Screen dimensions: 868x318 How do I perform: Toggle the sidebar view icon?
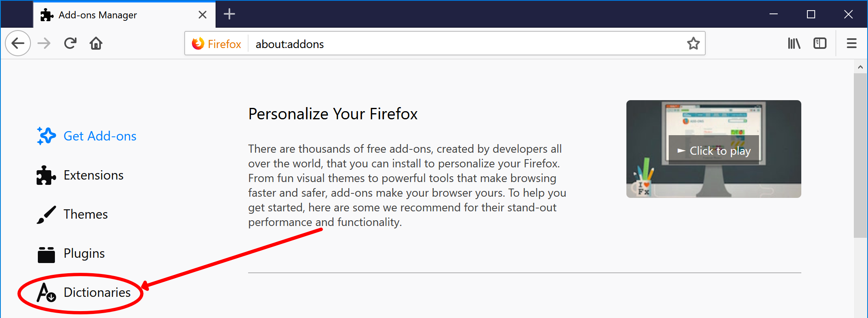[x=820, y=43]
